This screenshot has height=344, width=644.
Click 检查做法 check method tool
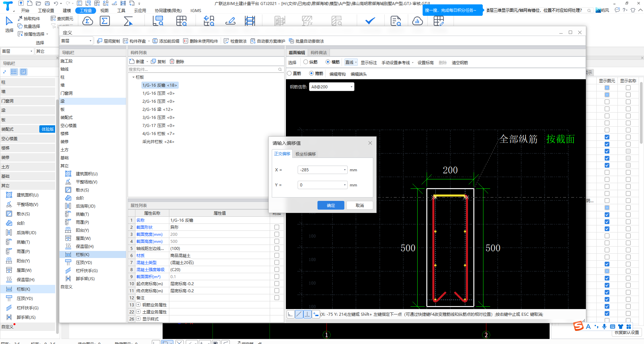(235, 41)
